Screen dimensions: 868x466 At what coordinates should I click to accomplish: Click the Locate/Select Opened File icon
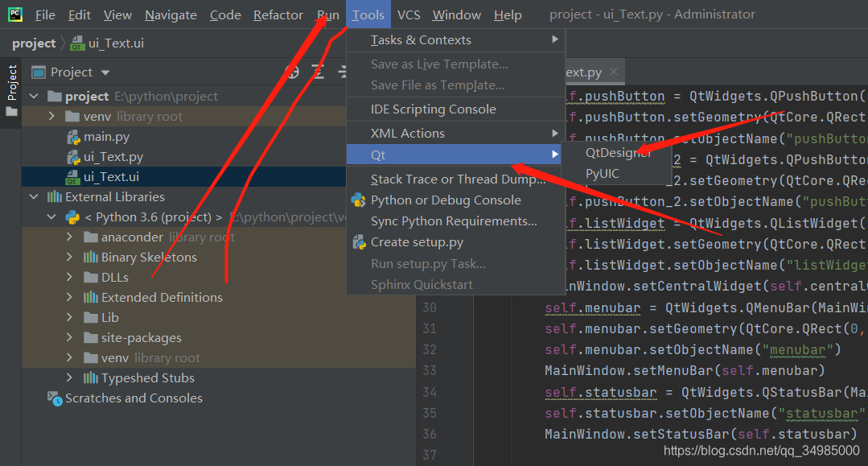click(292, 72)
